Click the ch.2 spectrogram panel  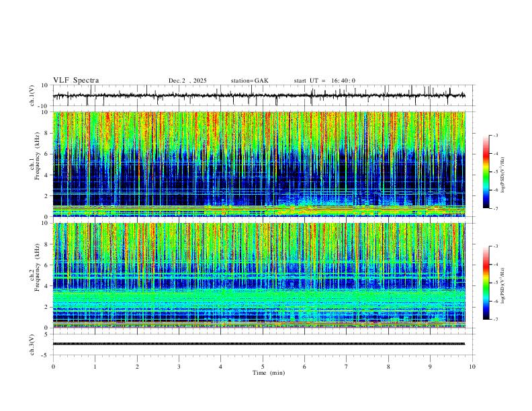259,275
